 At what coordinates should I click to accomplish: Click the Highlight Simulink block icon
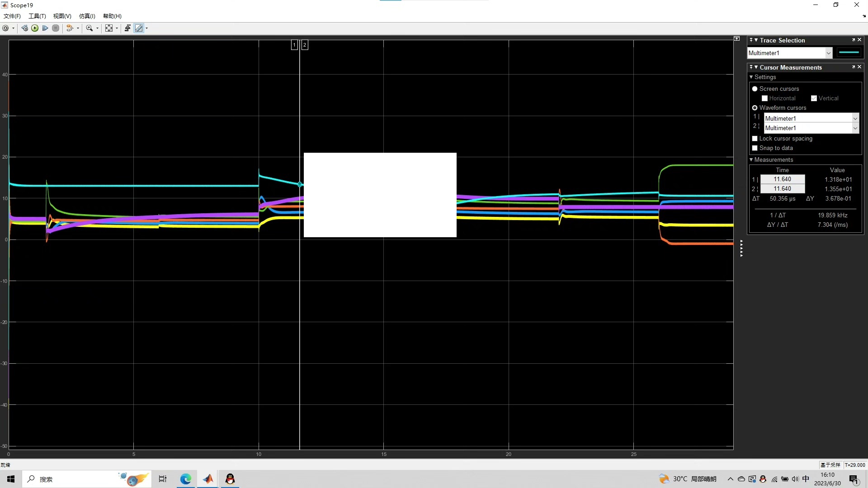69,28
